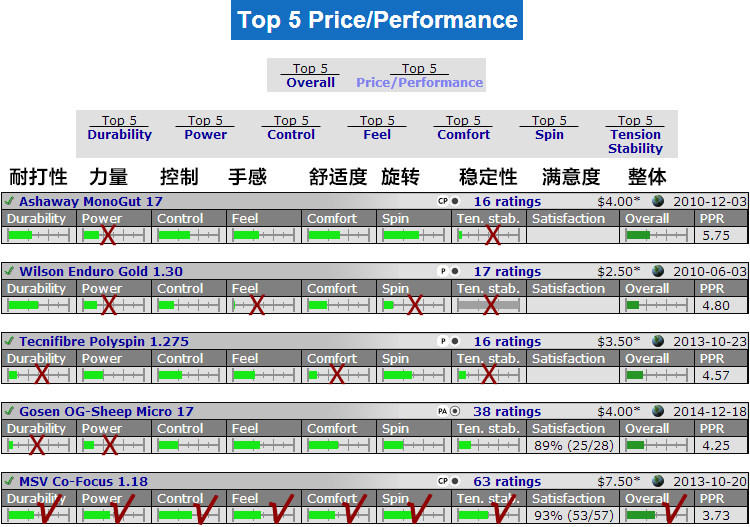Viewport: 750px width, 527px height.
Task: Click the Durability bar for Ashaway MonoGut 17
Action: 39,235
